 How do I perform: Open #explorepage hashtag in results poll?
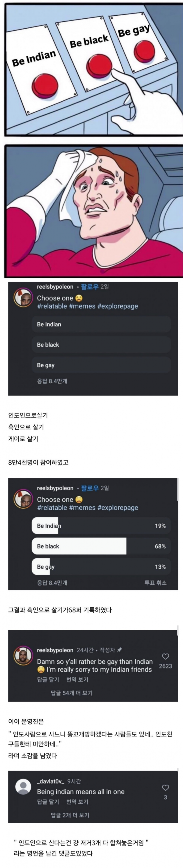click(118, 508)
